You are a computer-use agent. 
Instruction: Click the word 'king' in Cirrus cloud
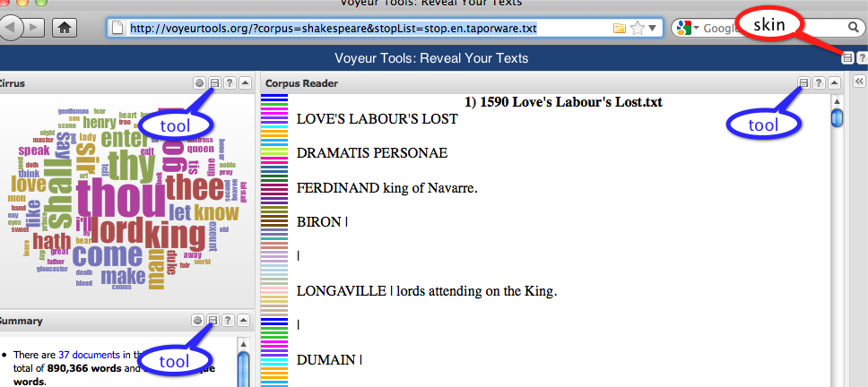coord(176,234)
